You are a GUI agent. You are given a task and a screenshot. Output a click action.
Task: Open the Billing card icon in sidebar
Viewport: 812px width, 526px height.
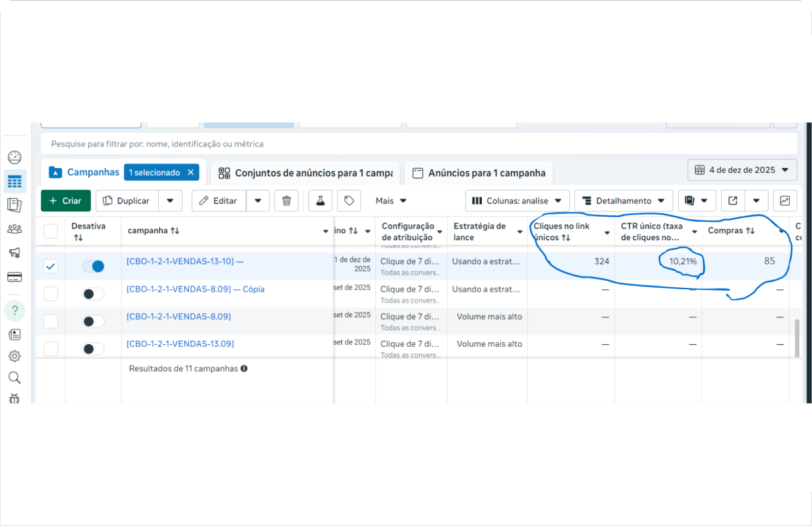[x=14, y=277]
